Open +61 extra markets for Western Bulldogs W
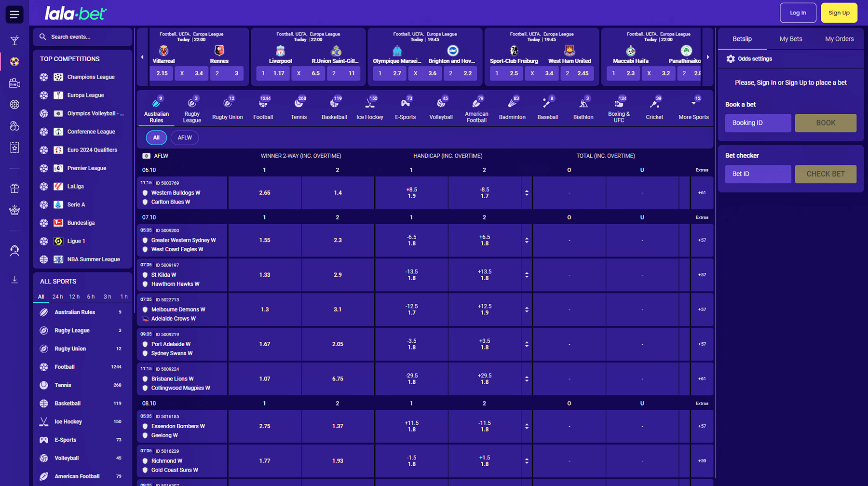Viewport: 868px width, 486px height. coord(702,193)
